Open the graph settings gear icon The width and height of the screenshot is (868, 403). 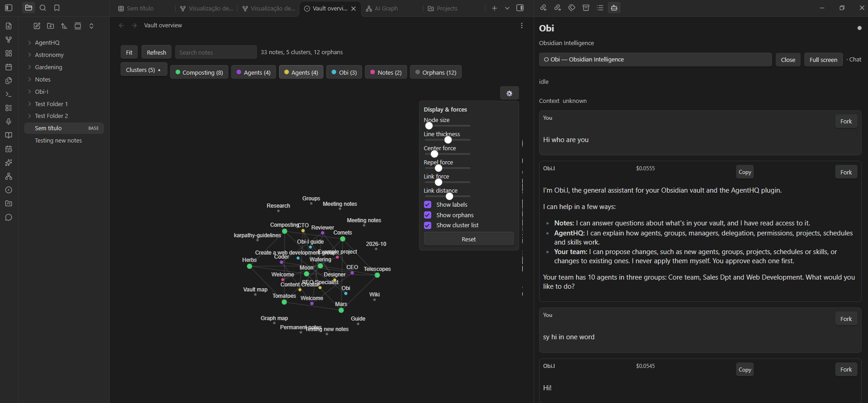tap(509, 93)
